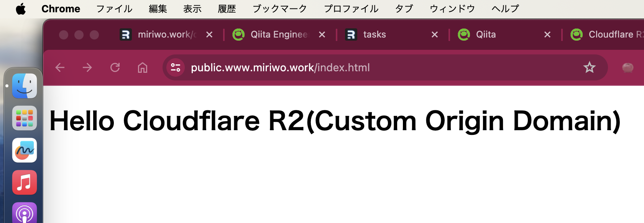Screen dimensions: 644x223
Task: View site information icon in address bar
Action: coord(176,68)
